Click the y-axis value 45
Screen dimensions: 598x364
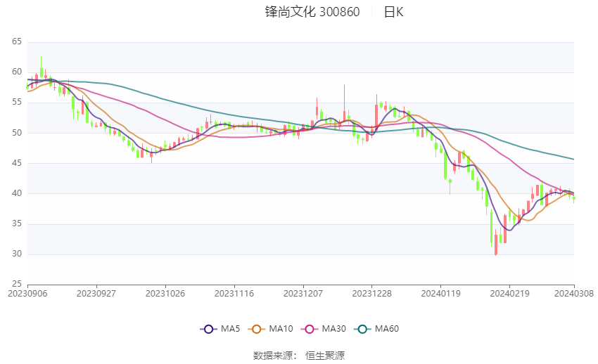(17, 163)
